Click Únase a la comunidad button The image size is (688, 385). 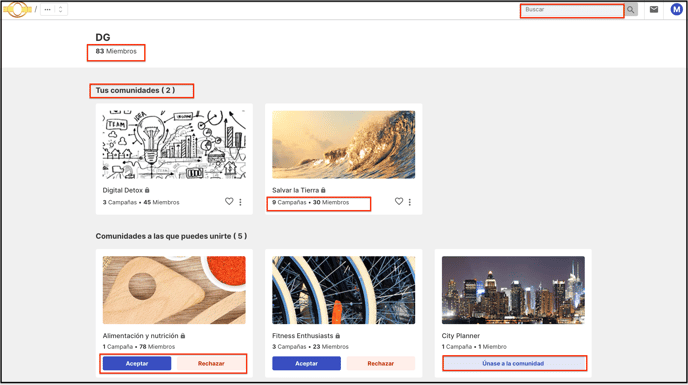point(513,363)
